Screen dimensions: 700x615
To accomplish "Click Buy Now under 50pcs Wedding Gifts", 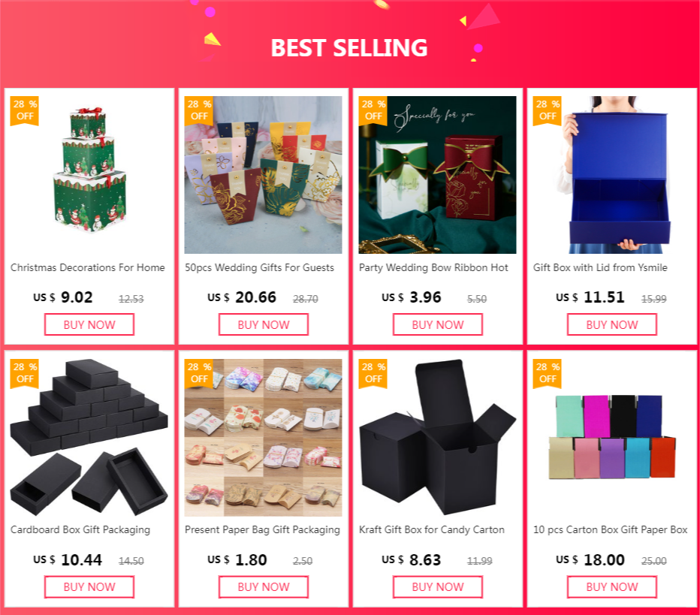I will tap(264, 324).
